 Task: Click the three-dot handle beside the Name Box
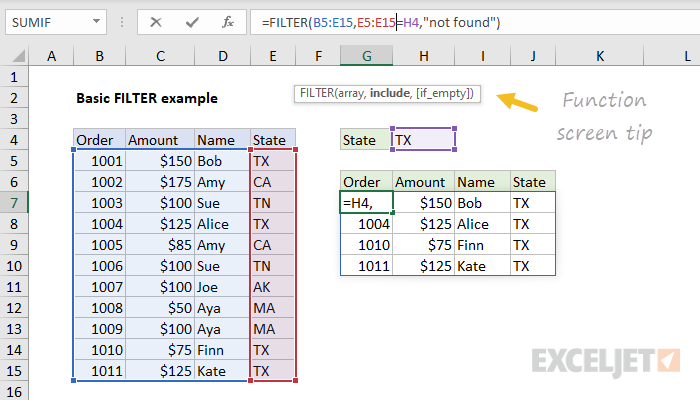(124, 22)
